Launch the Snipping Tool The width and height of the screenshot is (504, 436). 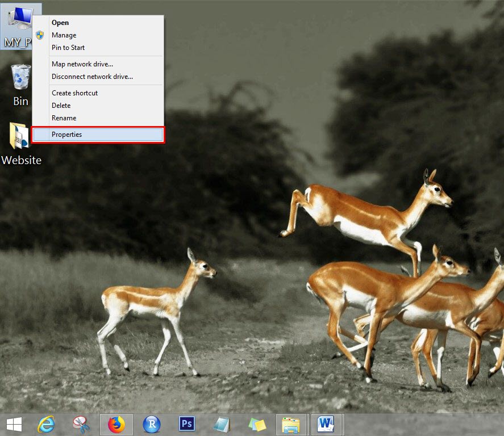pos(81,424)
